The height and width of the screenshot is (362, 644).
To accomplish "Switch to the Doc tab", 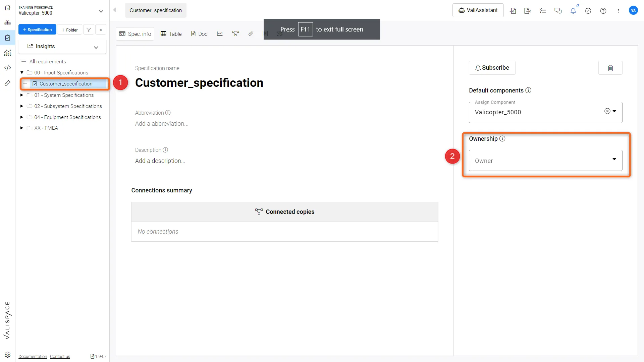I will coord(199,34).
